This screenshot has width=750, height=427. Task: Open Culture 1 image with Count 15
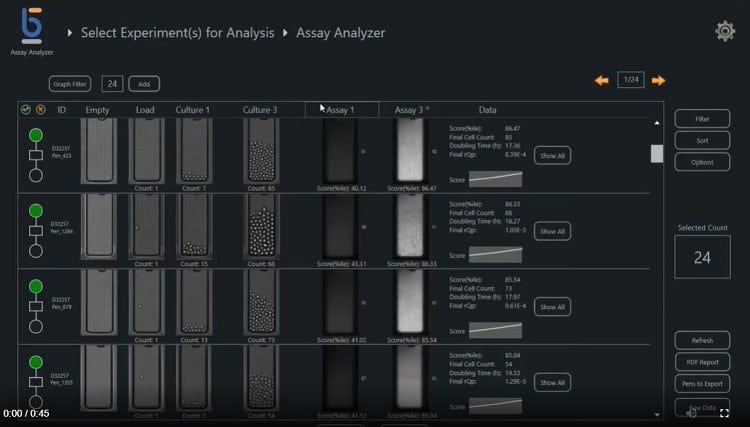[195, 226]
